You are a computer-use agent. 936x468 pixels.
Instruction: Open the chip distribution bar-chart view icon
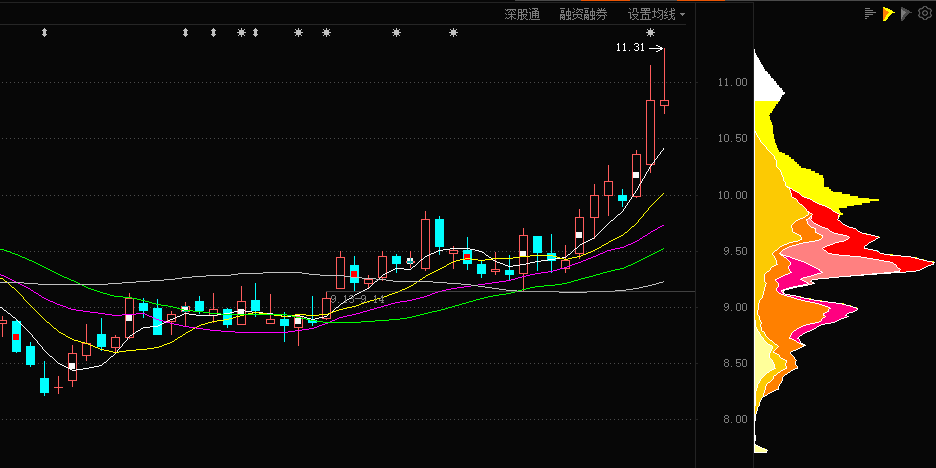pyautogui.click(x=870, y=14)
